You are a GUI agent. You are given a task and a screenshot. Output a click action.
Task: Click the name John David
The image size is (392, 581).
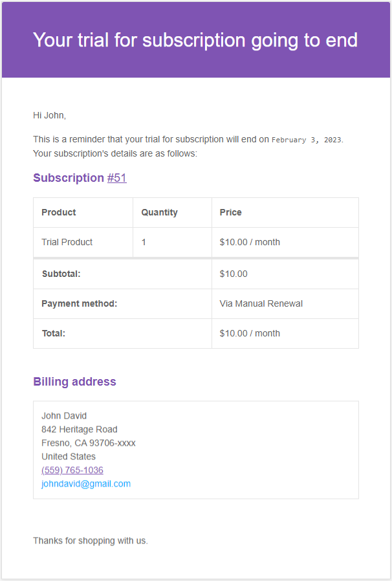click(x=64, y=416)
